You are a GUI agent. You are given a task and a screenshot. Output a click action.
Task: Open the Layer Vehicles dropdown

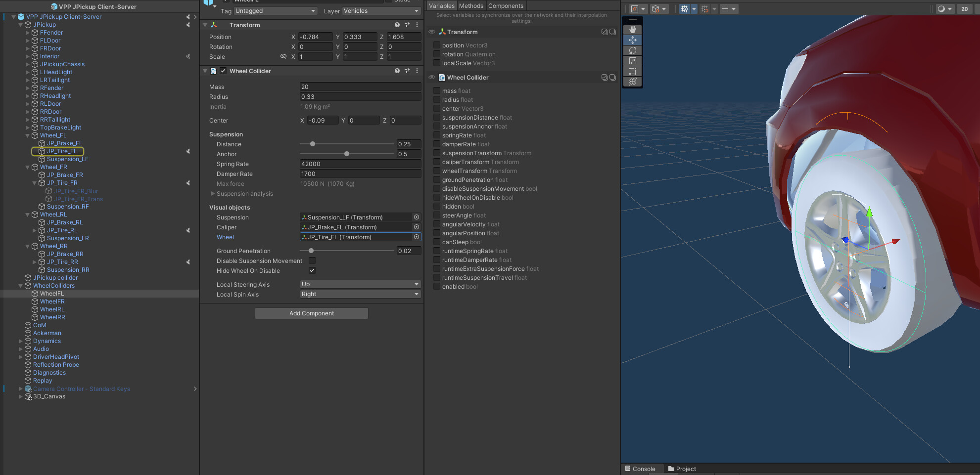381,11
